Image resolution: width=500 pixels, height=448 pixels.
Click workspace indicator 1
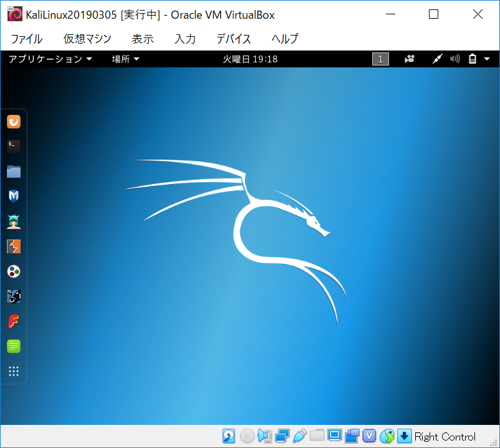380,59
